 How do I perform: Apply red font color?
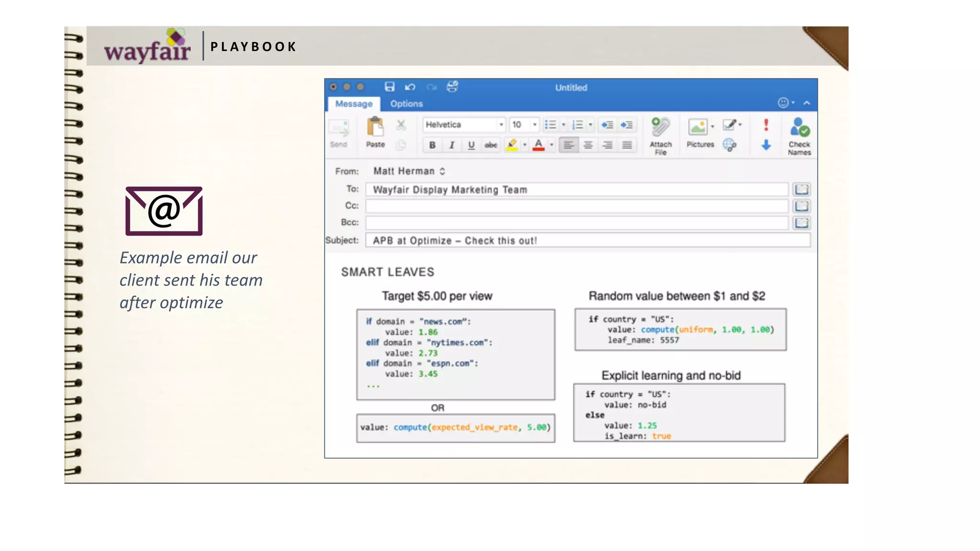[x=539, y=145]
